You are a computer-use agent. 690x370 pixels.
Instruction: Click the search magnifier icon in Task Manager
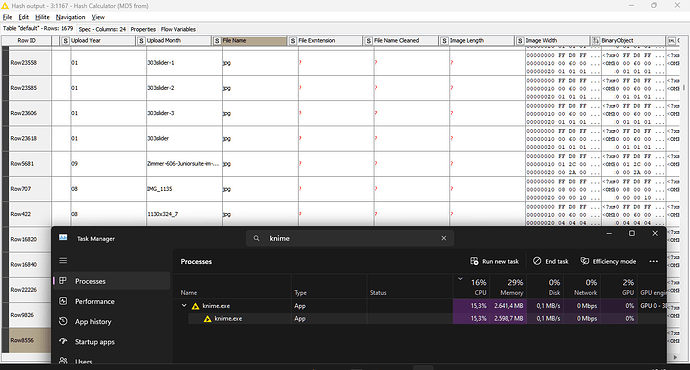[257, 238]
